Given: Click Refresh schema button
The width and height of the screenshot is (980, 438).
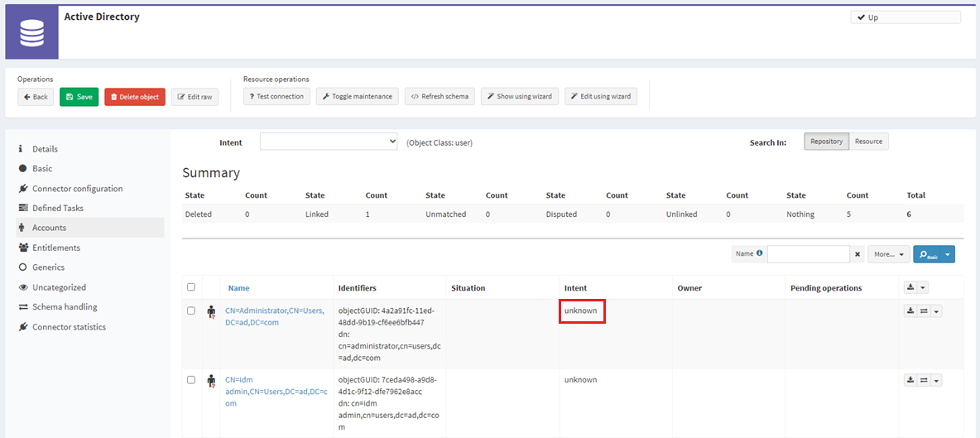Looking at the screenshot, I should coord(440,96).
